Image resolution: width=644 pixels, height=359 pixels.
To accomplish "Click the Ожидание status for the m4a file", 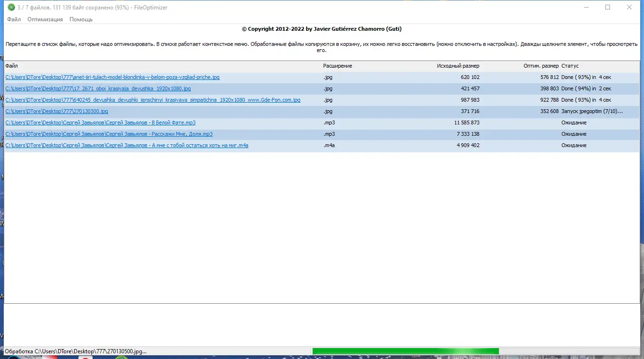I will (x=574, y=145).
